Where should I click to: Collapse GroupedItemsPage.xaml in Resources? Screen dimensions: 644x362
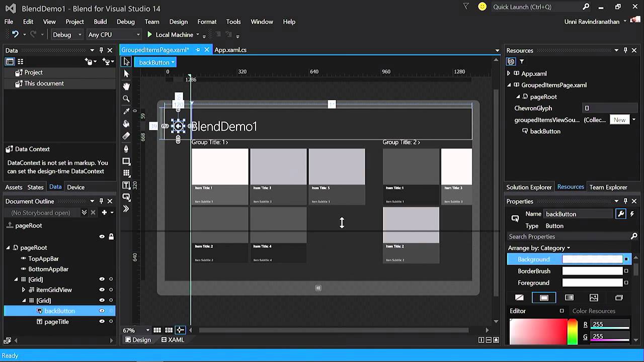(509, 85)
